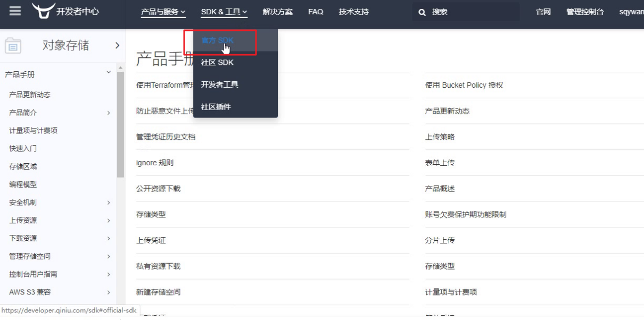The height and width of the screenshot is (320, 644).
Task: Open 上传凭证 article link
Action: 151,240
